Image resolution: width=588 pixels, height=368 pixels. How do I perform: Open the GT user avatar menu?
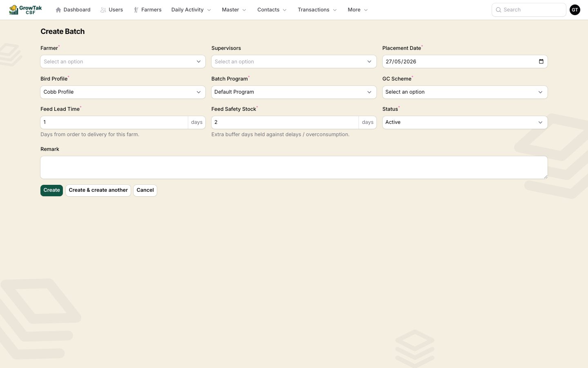(575, 10)
